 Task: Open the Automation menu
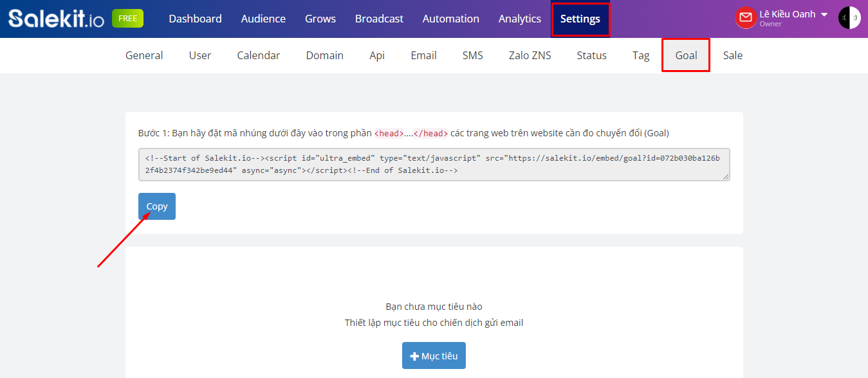click(x=451, y=19)
